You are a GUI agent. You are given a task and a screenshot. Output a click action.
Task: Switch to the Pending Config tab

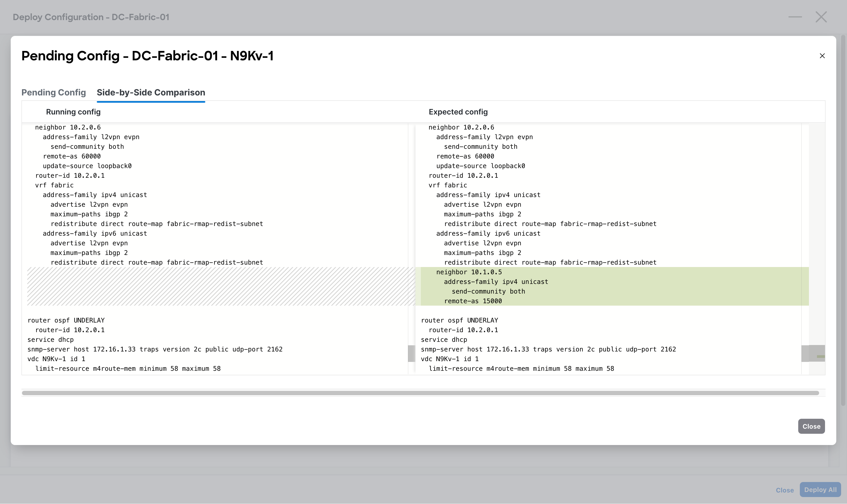[x=54, y=92]
